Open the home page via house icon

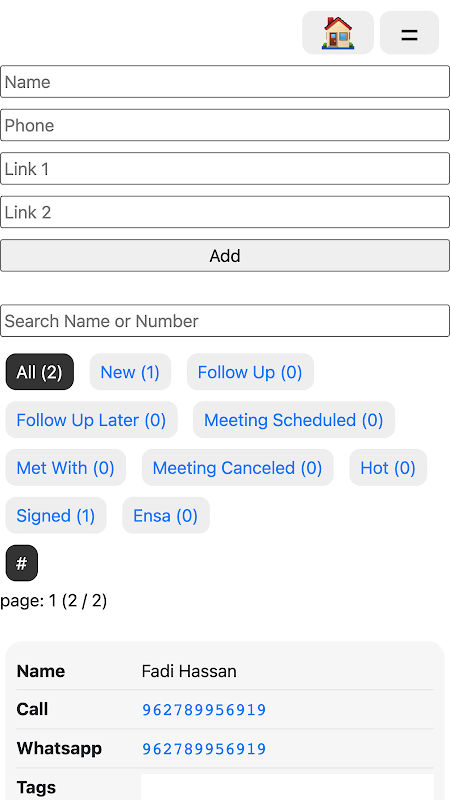click(338, 33)
